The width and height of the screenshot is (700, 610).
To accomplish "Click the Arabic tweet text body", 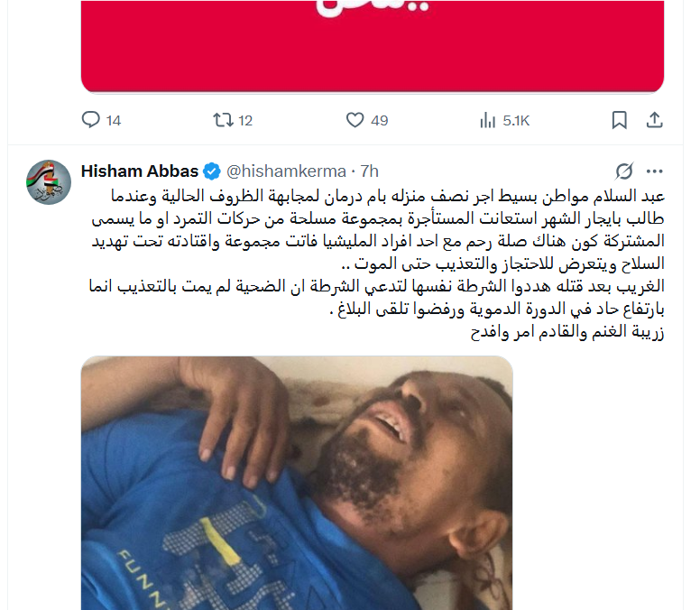I will click(376, 263).
